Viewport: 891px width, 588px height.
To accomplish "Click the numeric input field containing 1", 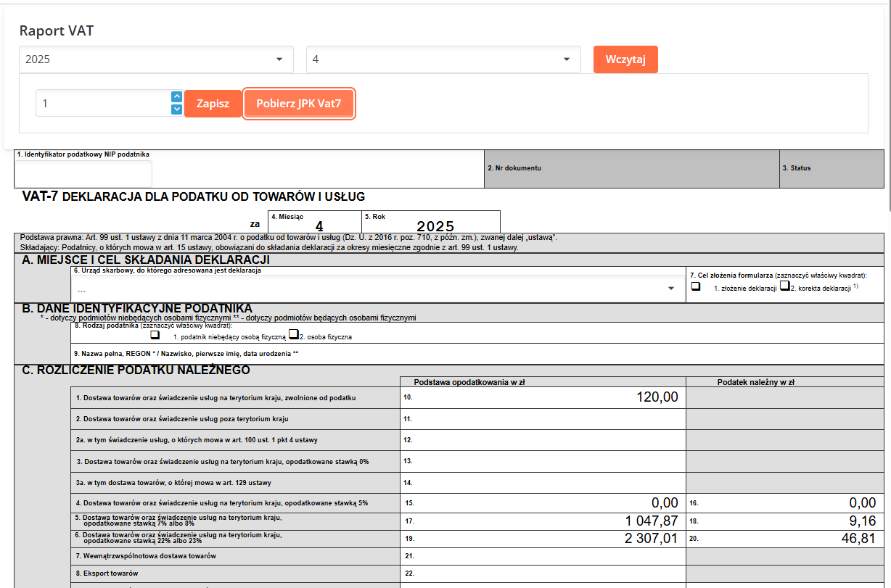I will click(x=102, y=104).
